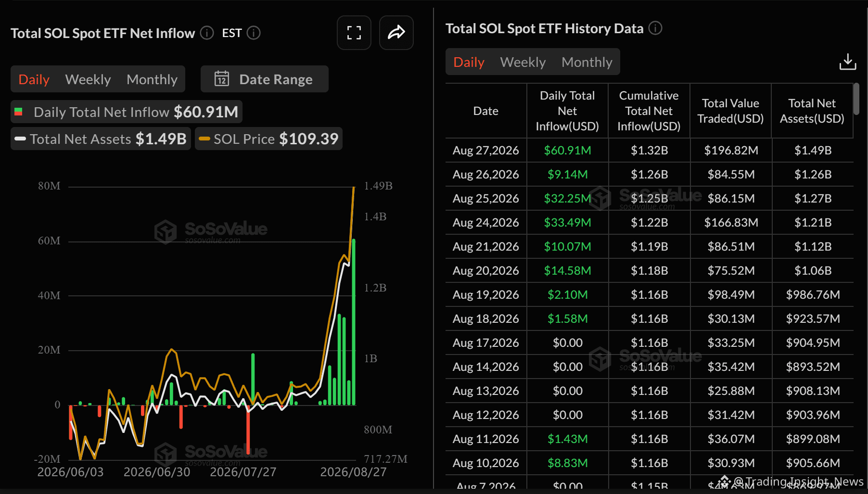868x494 pixels.
Task: Click the Aug 13,2026 date cell
Action: [486, 391]
